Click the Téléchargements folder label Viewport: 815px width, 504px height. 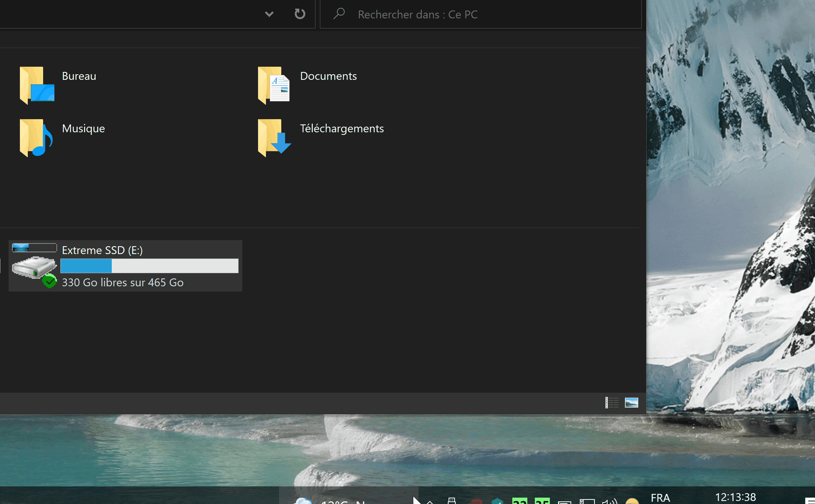[342, 129]
